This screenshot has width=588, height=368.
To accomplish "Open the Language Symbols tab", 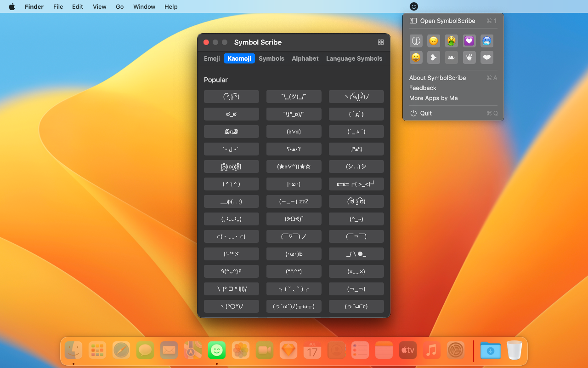I will [354, 58].
